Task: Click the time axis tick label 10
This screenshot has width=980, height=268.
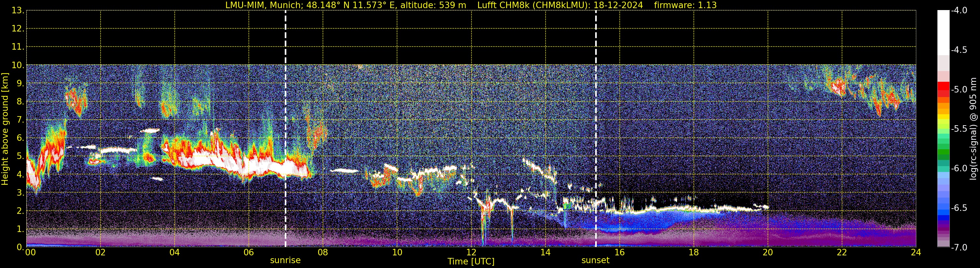Action: point(397,252)
